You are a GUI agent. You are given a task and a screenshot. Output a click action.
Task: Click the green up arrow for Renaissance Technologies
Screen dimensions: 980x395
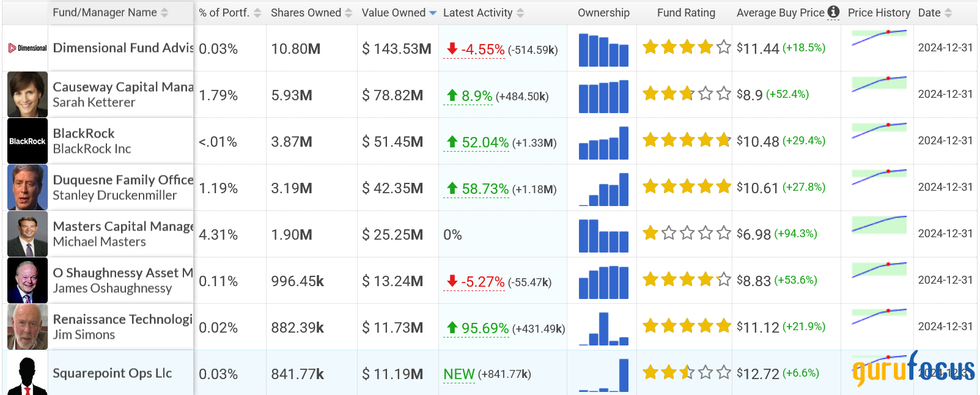point(452,328)
